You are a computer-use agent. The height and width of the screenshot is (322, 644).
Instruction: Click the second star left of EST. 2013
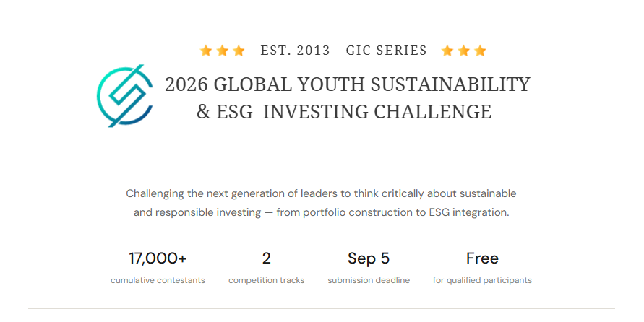tap(222, 51)
